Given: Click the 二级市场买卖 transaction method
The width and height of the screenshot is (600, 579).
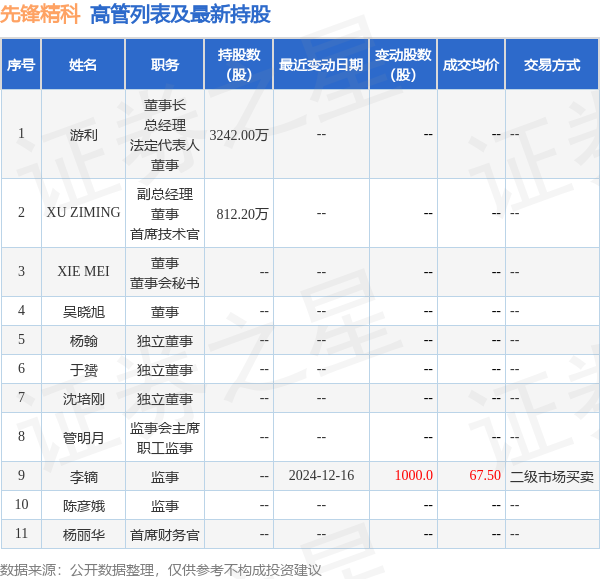Looking at the screenshot, I should tap(552, 477).
